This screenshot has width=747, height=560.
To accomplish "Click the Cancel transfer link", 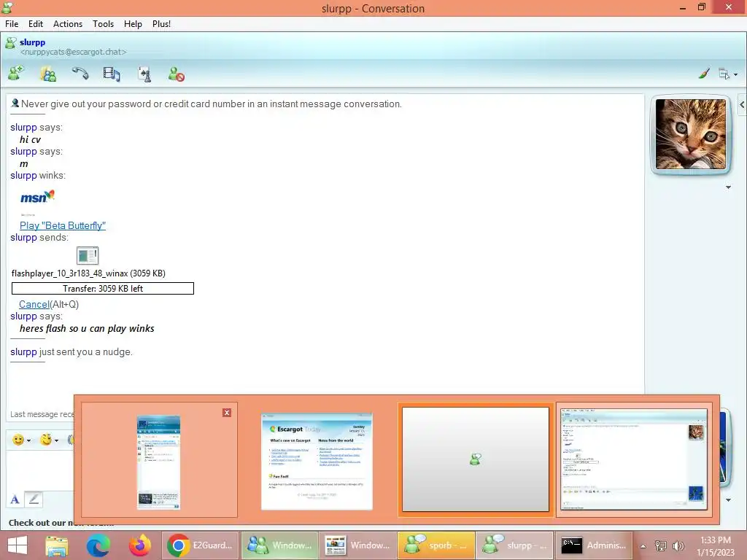I will pyautogui.click(x=34, y=304).
